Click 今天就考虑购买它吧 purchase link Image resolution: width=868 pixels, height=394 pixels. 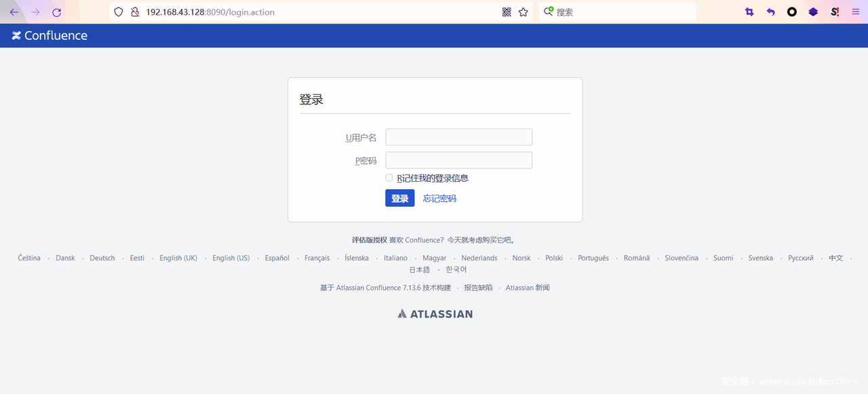pyautogui.click(x=481, y=240)
